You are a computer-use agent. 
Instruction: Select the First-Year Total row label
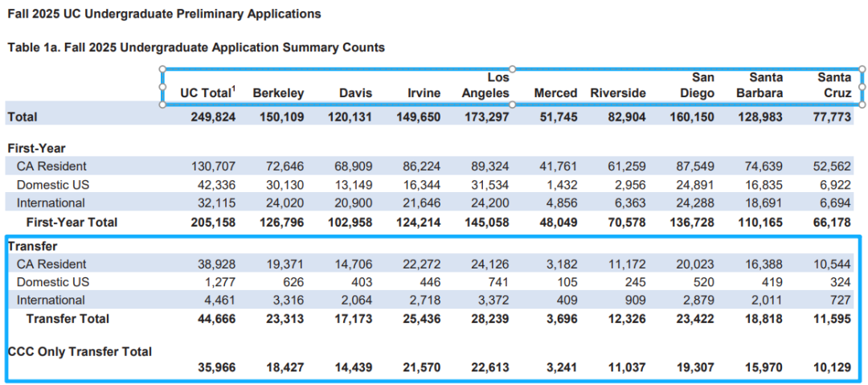click(x=72, y=222)
